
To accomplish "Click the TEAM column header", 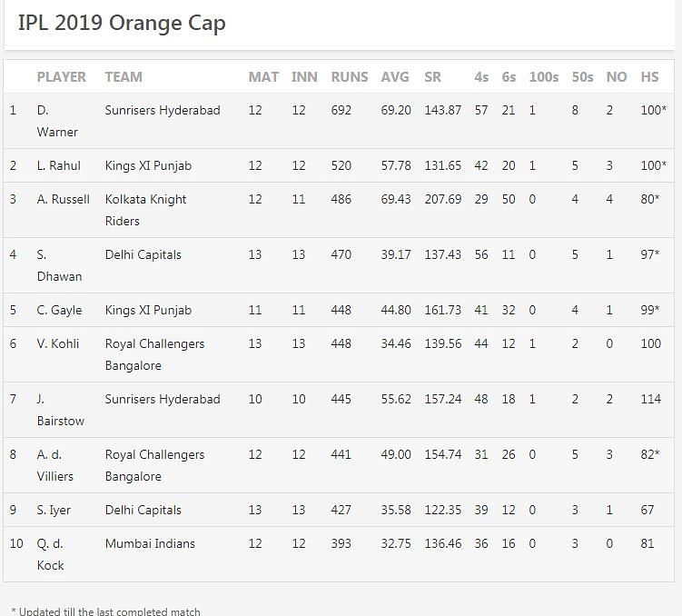I will click(124, 77).
